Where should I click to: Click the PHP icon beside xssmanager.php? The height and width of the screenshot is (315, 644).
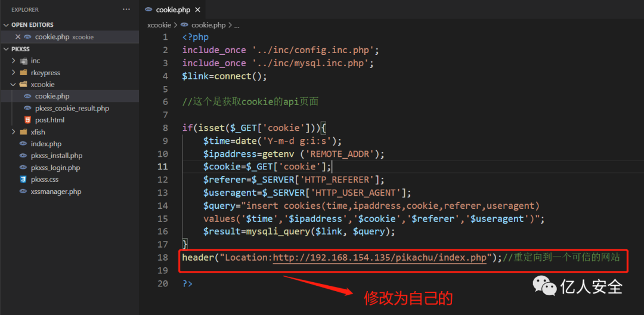(23, 192)
